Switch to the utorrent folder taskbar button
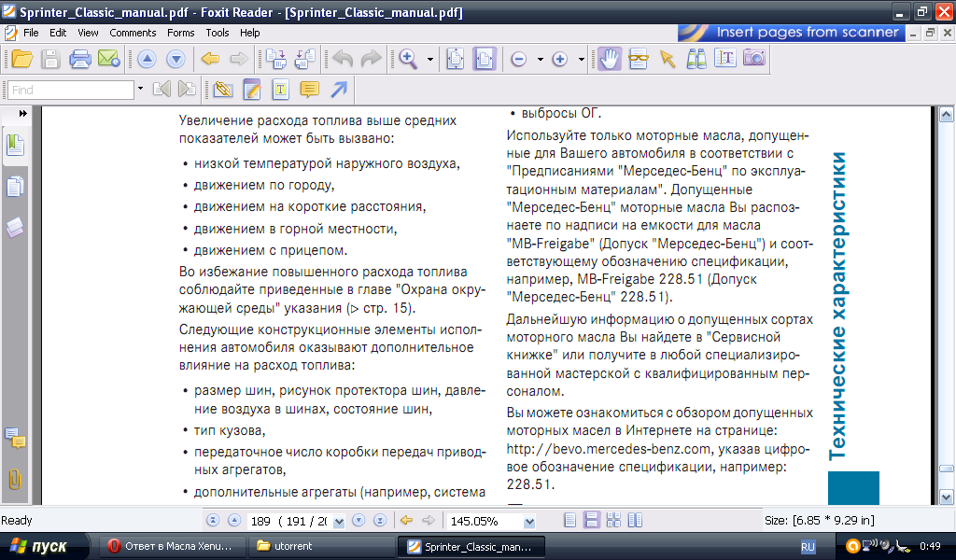Screen dimensions: 956x560 pos(322,547)
